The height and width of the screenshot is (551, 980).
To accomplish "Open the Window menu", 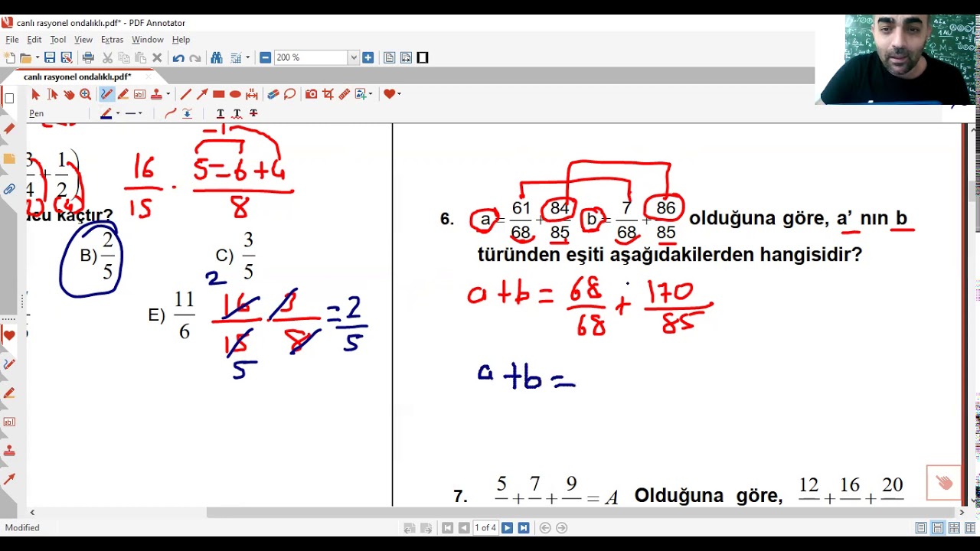I will [147, 40].
